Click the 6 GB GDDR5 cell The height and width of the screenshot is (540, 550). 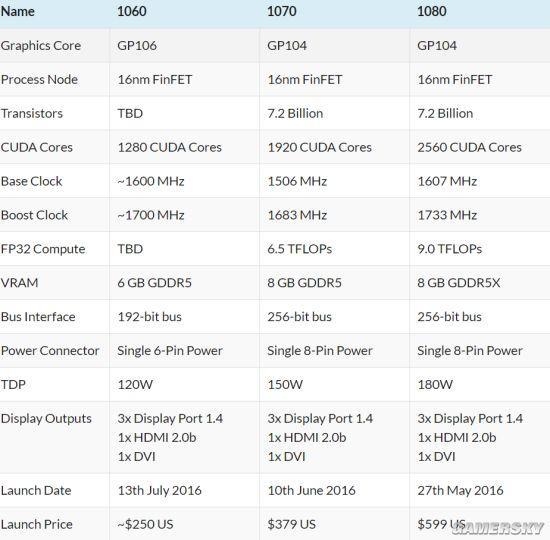click(155, 283)
